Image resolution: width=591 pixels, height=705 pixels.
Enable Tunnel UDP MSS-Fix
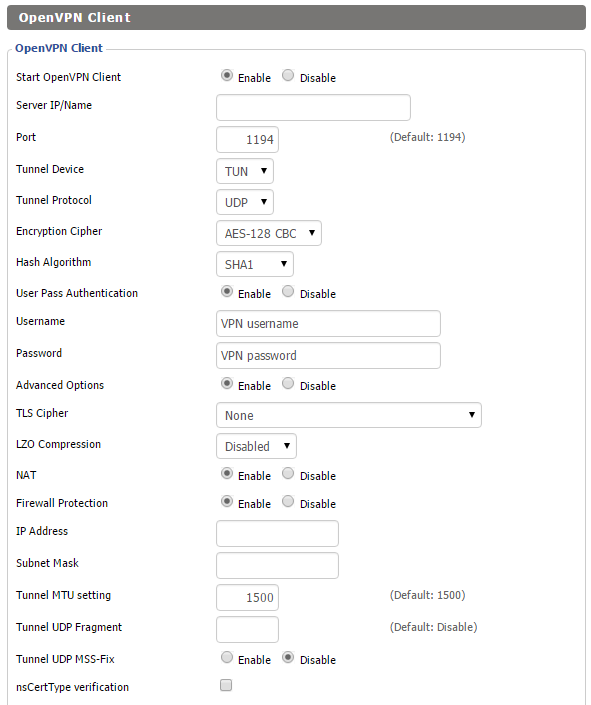coord(227,657)
